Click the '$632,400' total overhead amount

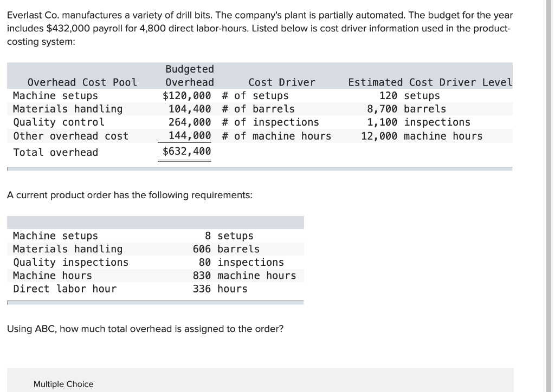click(x=186, y=151)
